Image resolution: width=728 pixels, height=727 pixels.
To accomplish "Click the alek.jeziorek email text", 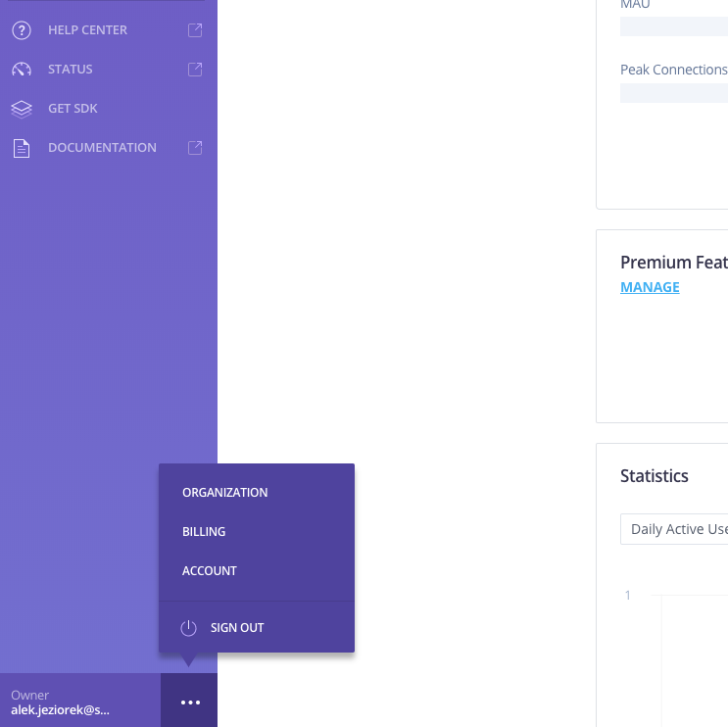I will pyautogui.click(x=61, y=709).
